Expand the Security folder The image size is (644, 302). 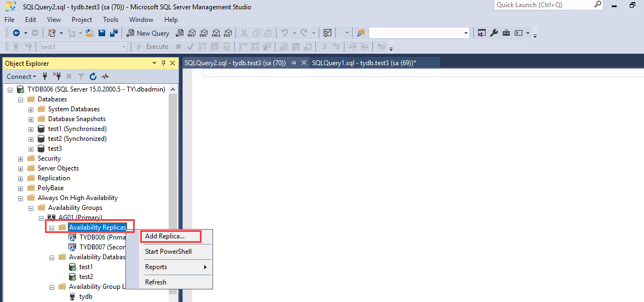21,158
